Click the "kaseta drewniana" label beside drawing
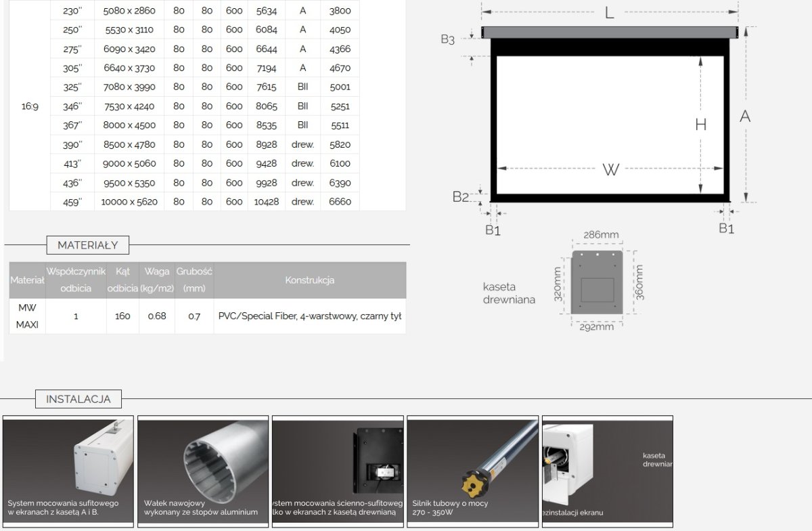The height and width of the screenshot is (531, 812). tap(509, 293)
